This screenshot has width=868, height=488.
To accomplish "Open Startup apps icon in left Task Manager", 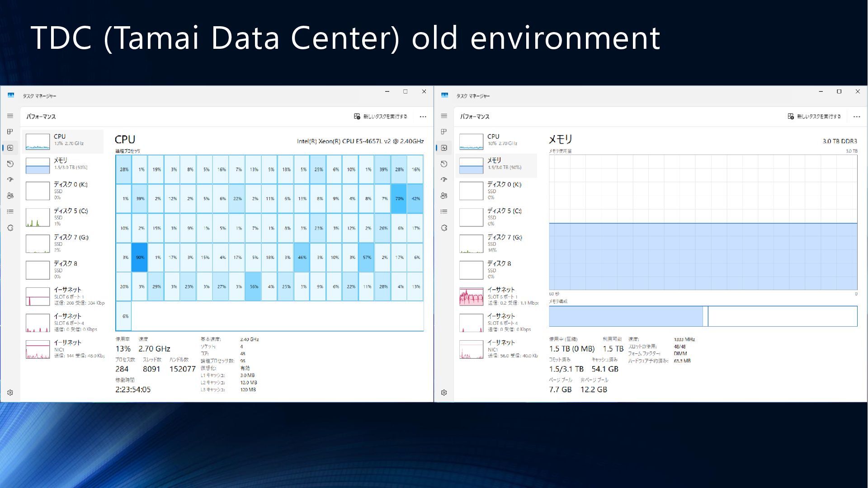I will 10,179.
